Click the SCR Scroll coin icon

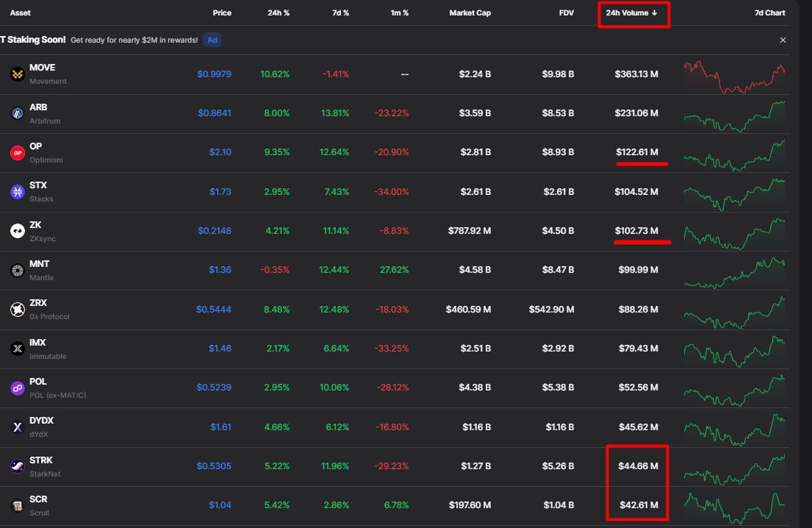(x=18, y=505)
